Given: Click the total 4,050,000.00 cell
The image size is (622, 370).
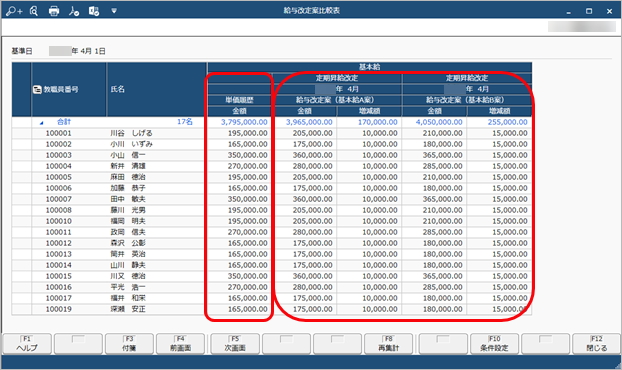Looking at the screenshot, I should pyautogui.click(x=439, y=122).
